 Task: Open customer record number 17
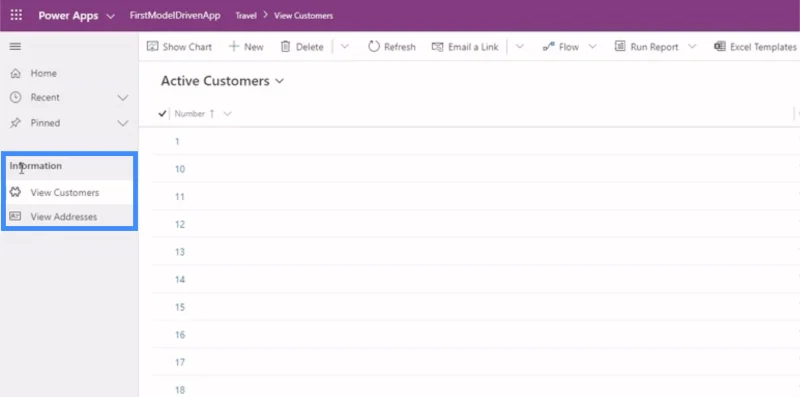(180, 362)
